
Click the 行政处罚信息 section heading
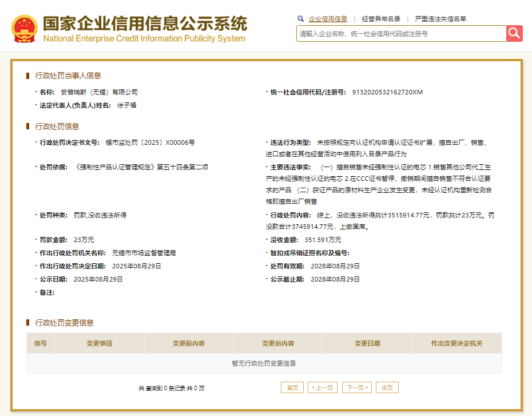pos(57,126)
